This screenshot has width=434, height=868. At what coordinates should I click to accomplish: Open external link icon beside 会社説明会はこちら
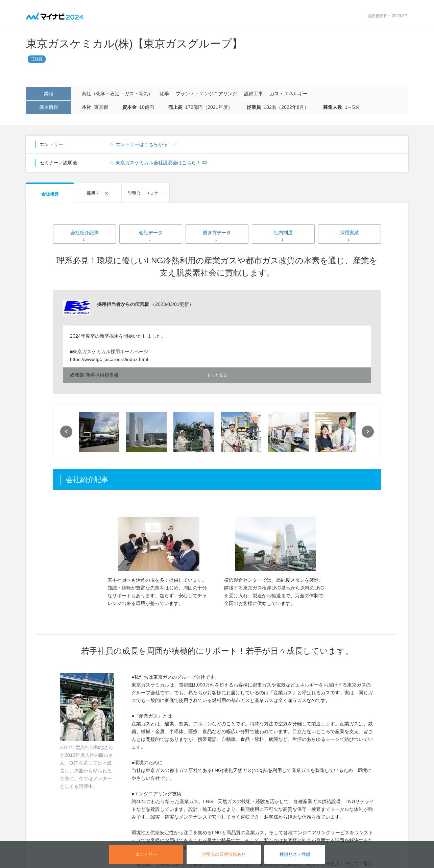(x=204, y=163)
